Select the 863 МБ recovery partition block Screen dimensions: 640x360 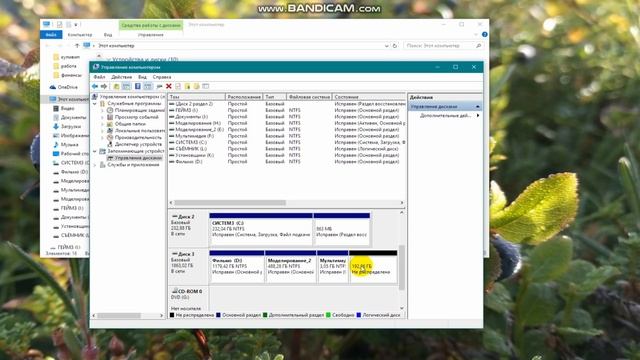pyautogui.click(x=342, y=229)
